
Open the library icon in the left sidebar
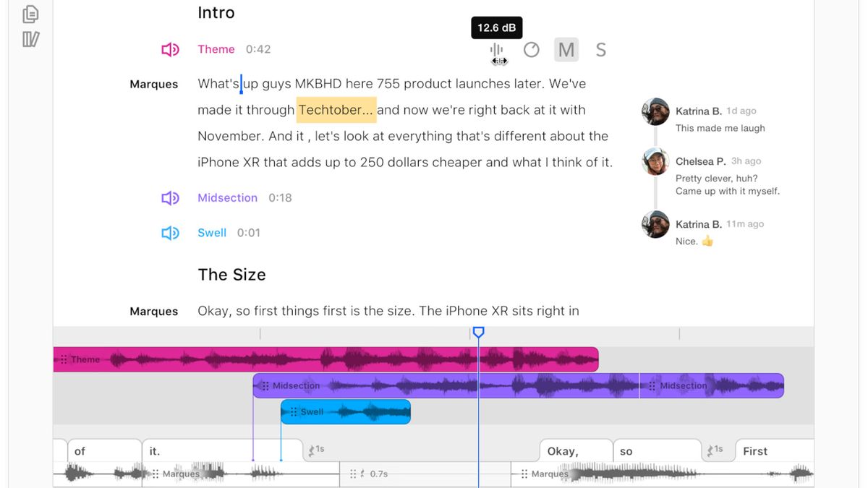(30, 38)
